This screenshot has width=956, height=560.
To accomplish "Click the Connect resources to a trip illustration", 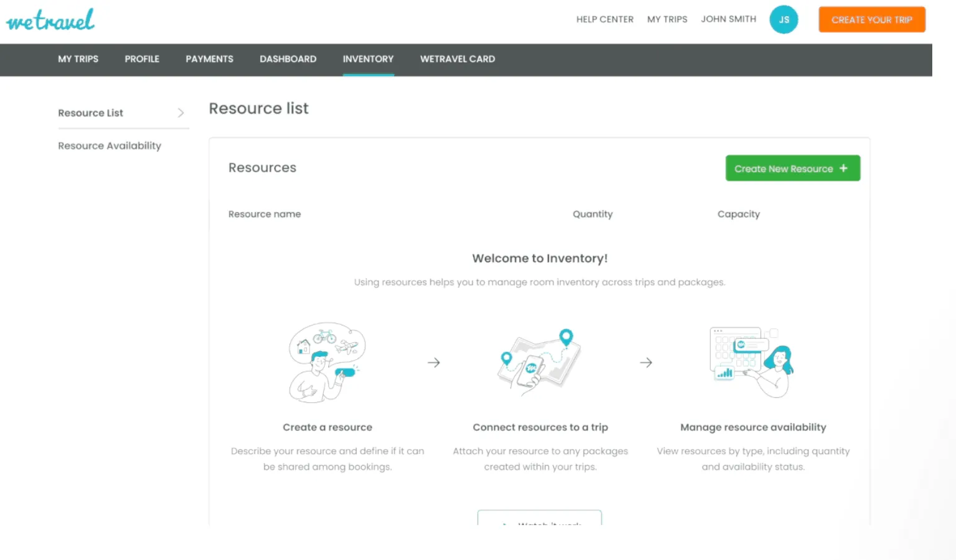I will pos(540,362).
